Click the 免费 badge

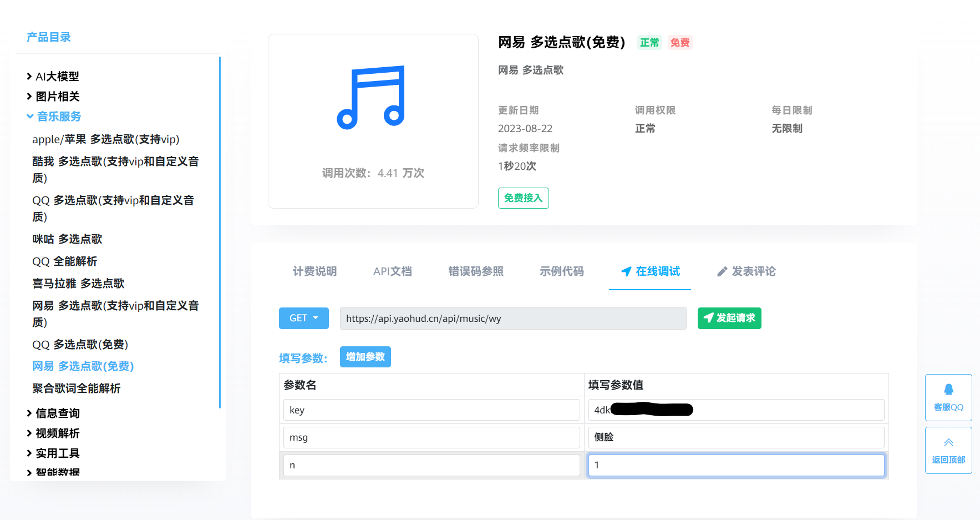coord(680,43)
